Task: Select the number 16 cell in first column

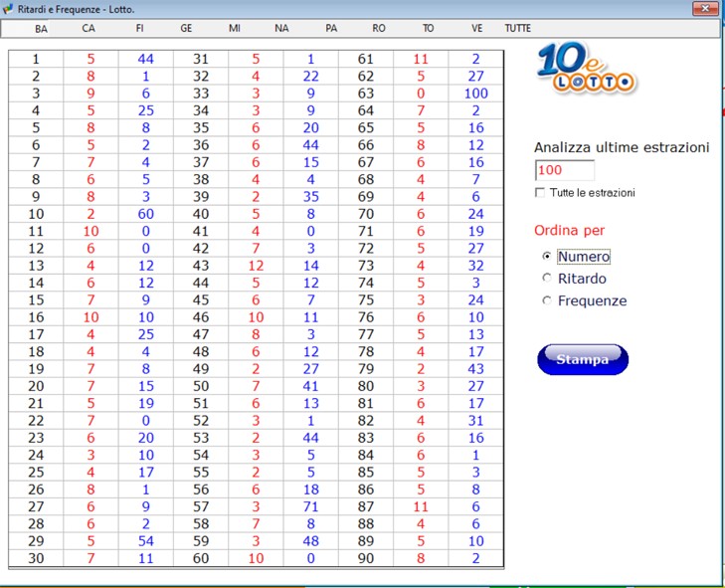Action: (36, 317)
